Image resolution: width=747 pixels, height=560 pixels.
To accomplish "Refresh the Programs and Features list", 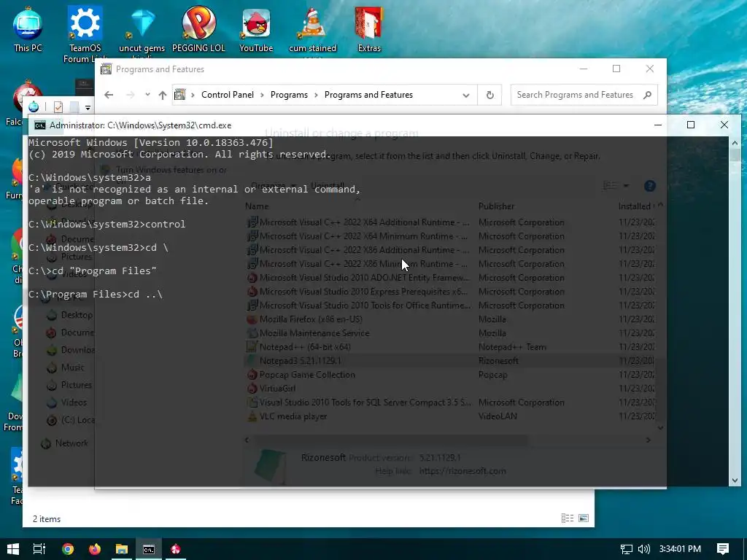I will (x=489, y=95).
